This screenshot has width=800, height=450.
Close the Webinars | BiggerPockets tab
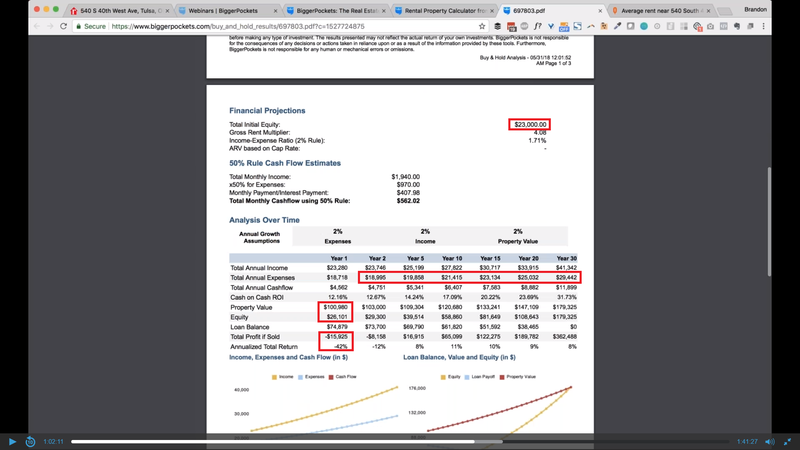pyautogui.click(x=276, y=11)
